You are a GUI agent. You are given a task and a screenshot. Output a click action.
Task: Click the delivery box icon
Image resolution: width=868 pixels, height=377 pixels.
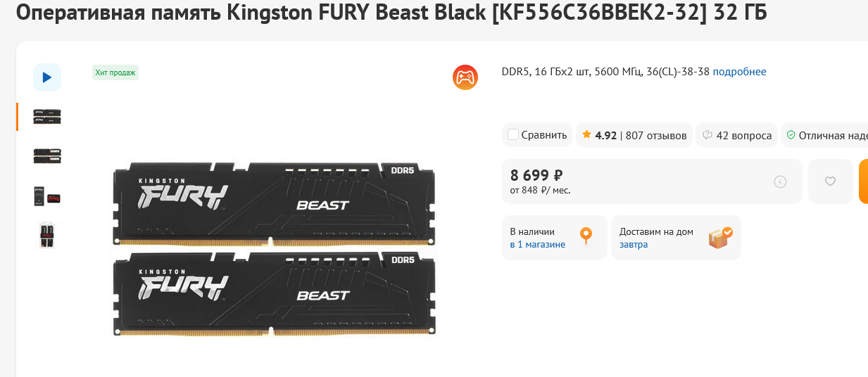click(x=720, y=238)
